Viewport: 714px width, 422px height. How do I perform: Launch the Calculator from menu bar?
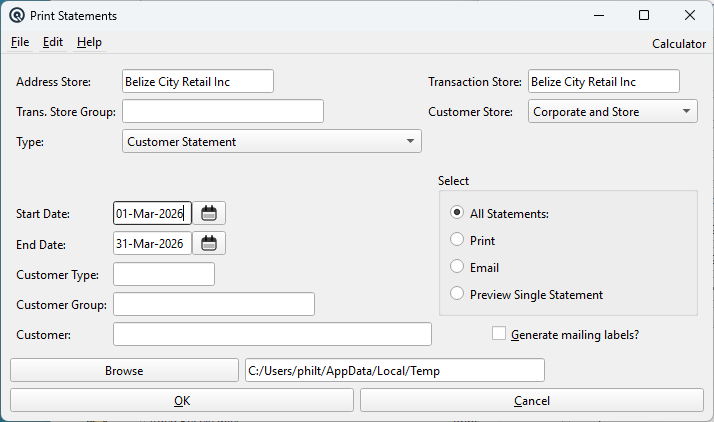click(x=679, y=44)
